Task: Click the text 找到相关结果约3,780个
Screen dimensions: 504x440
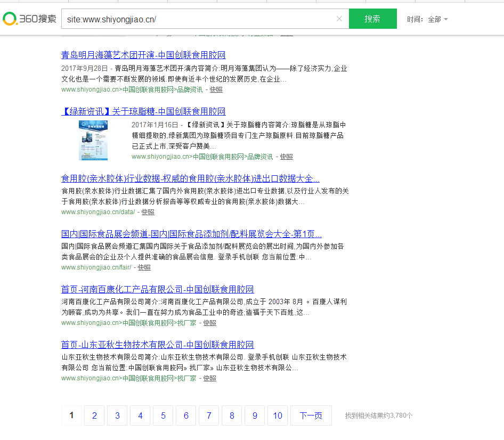Action: pyautogui.click(x=379, y=415)
